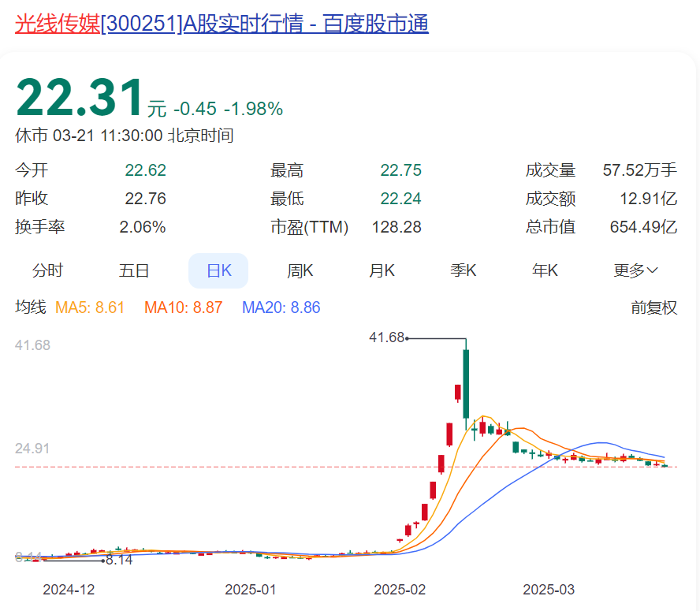This screenshot has width=700, height=611.
Task: Open the 前复权 adjustment option
Action: point(654,307)
